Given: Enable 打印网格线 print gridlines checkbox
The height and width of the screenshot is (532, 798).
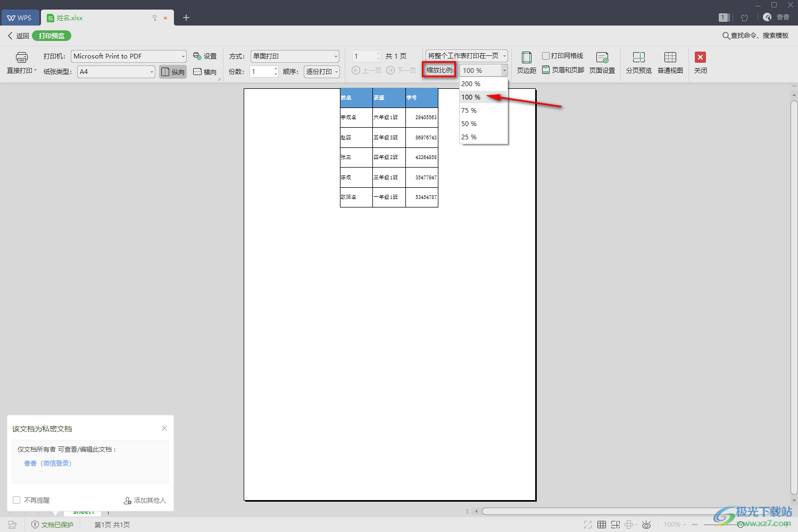Looking at the screenshot, I should 546,56.
